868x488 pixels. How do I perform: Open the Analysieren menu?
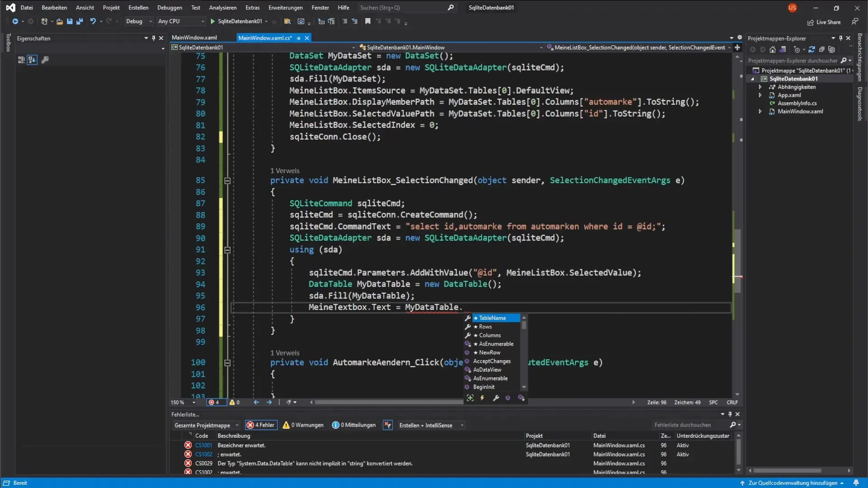point(222,8)
